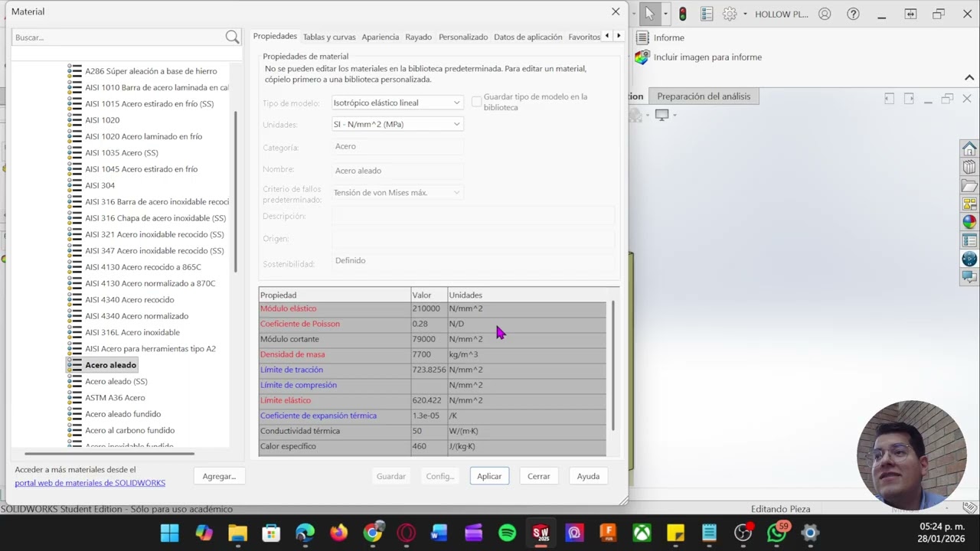Open the forum chat bubbles icon
The height and width of the screenshot is (551, 980).
click(969, 277)
